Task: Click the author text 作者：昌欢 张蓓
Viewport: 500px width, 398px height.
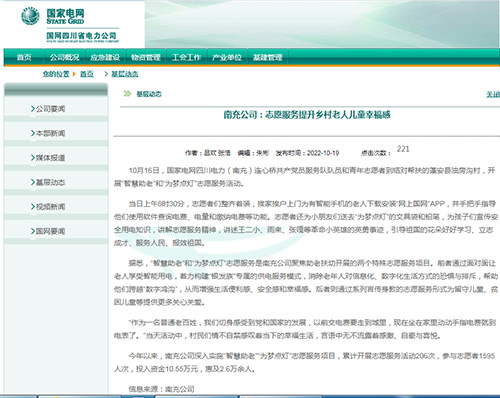Action: [208, 153]
